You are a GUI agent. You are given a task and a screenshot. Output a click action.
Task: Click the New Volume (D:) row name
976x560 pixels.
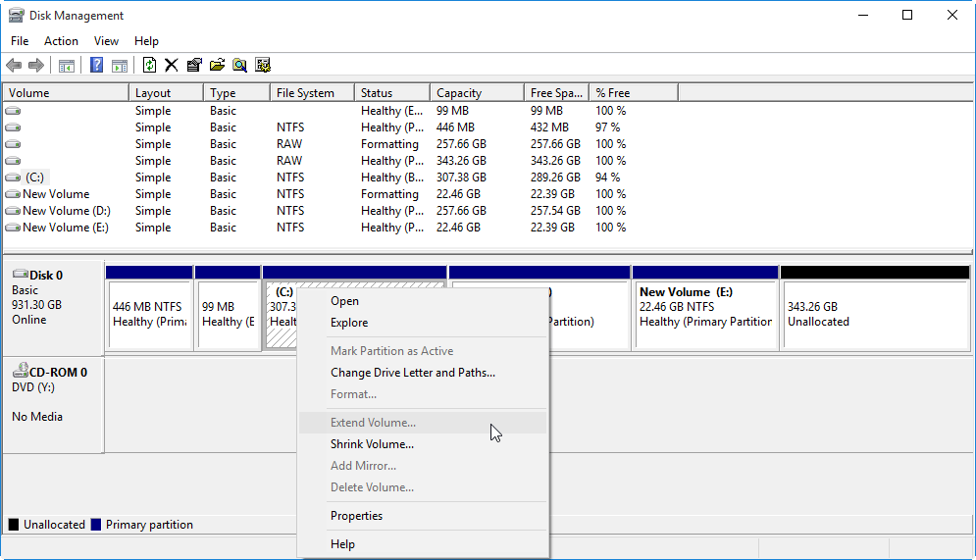click(x=67, y=211)
